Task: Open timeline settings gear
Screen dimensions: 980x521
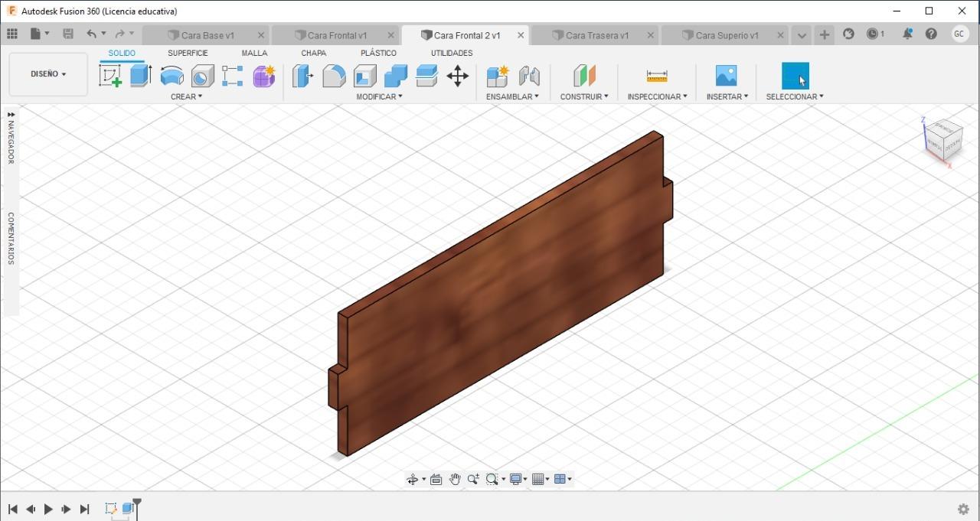Action: 963,509
